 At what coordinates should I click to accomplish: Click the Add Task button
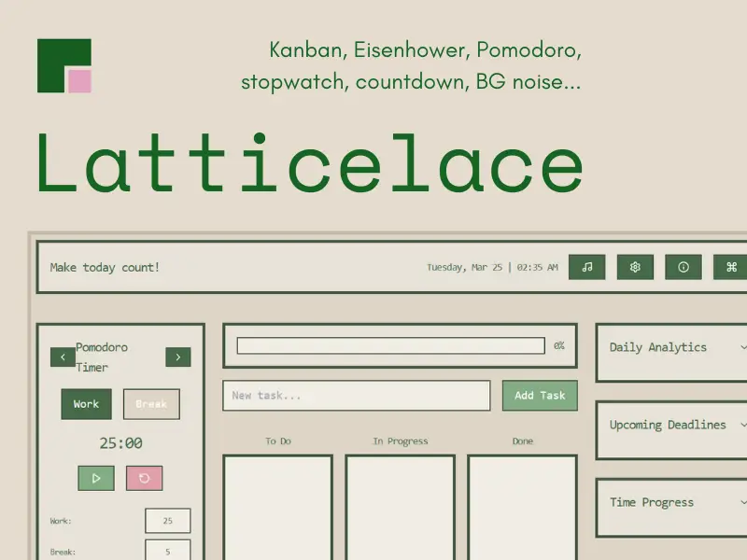coord(540,396)
